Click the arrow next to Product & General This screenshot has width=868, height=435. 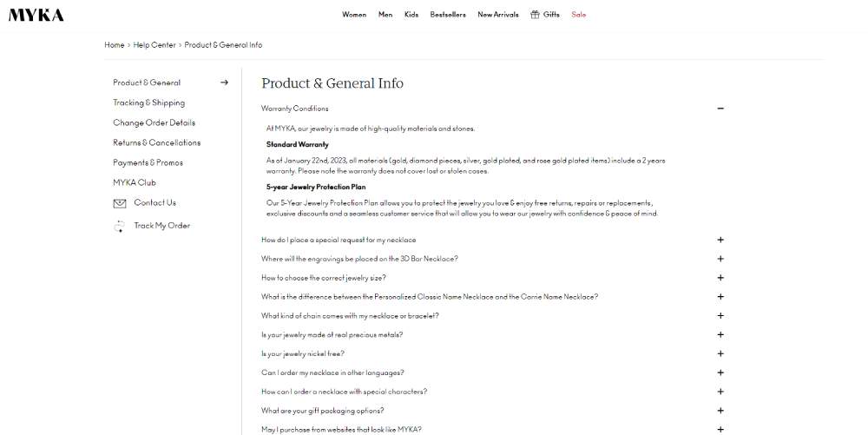click(224, 82)
